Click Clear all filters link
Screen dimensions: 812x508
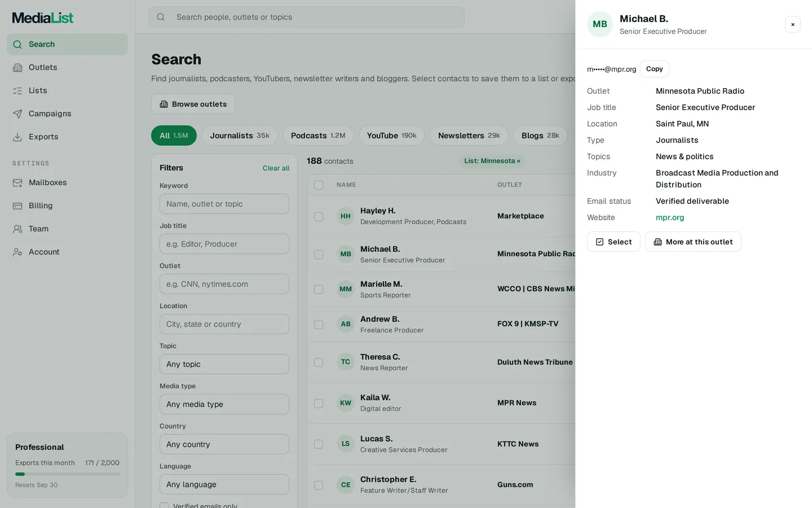tap(276, 168)
